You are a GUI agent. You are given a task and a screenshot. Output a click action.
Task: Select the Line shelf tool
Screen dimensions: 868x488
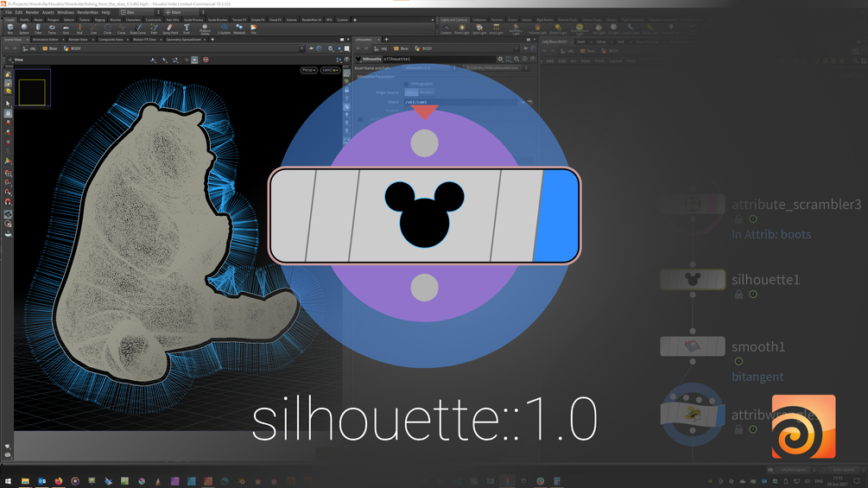click(x=93, y=29)
